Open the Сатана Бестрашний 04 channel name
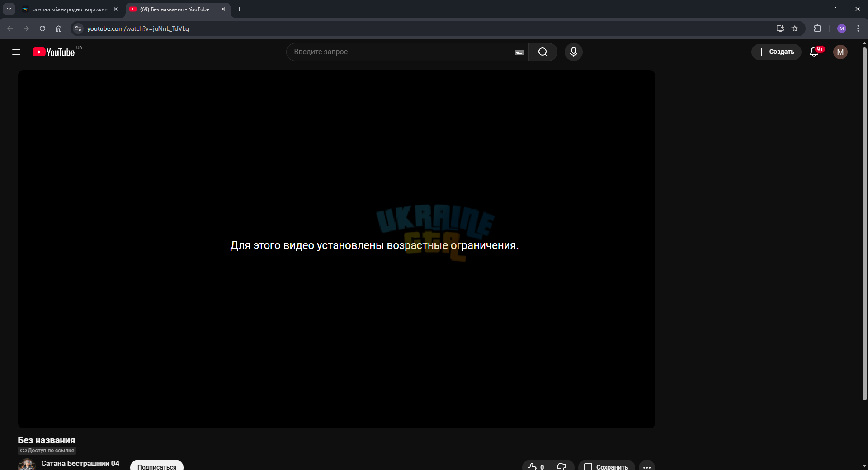 coord(80,463)
